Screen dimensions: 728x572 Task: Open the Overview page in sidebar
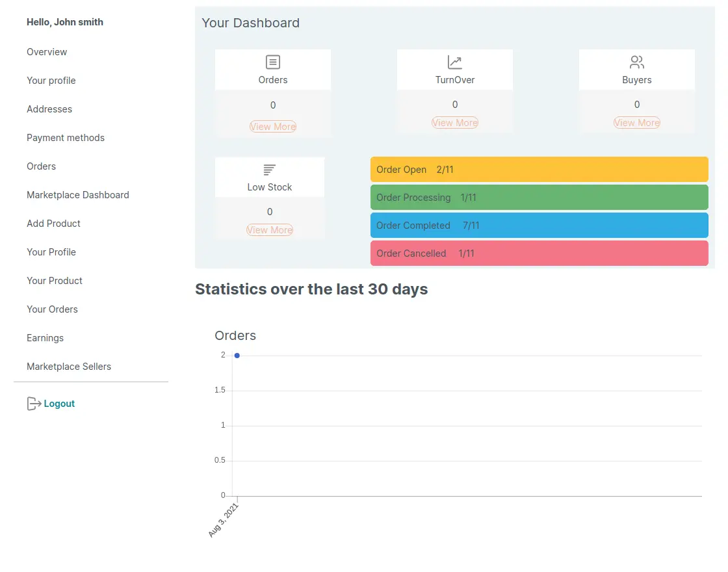pos(47,52)
